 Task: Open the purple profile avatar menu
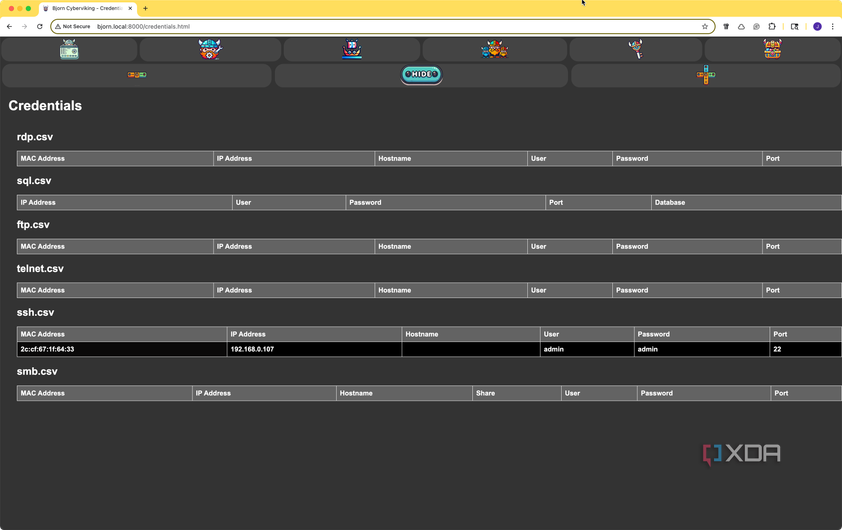point(817,26)
